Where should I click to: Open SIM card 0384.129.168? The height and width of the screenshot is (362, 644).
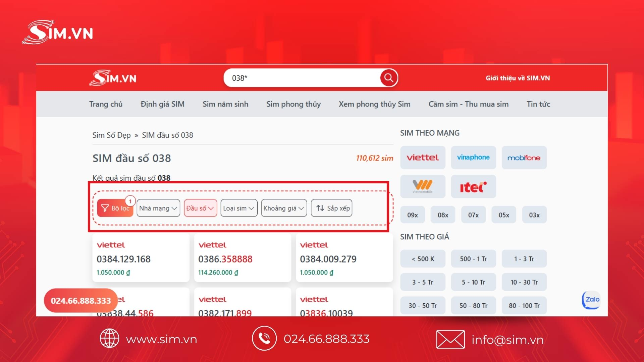coord(141,258)
